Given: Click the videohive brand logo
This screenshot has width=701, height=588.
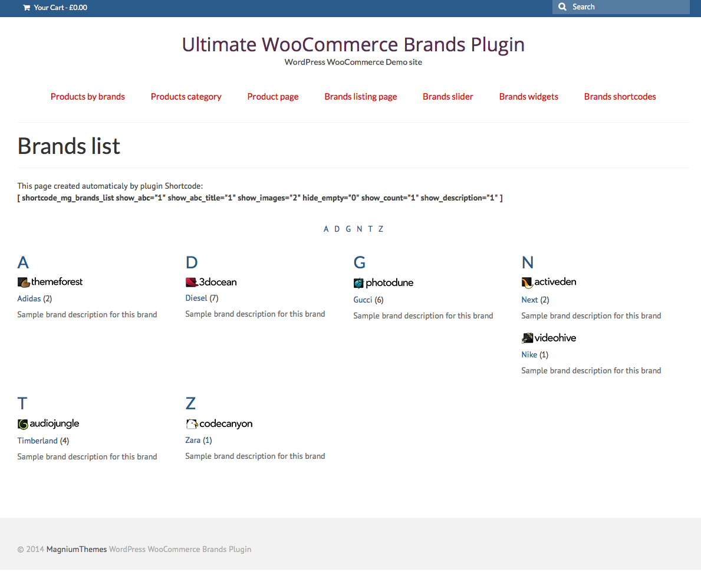Looking at the screenshot, I should coord(549,338).
